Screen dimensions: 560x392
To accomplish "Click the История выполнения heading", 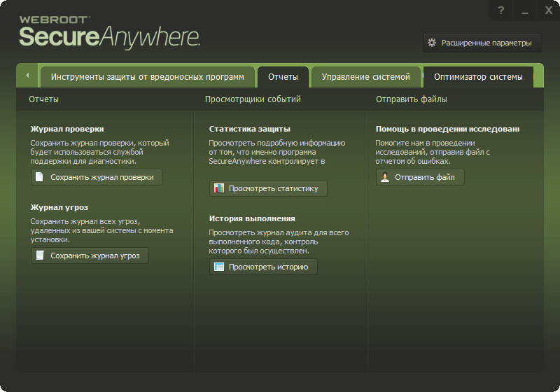I will [252, 219].
